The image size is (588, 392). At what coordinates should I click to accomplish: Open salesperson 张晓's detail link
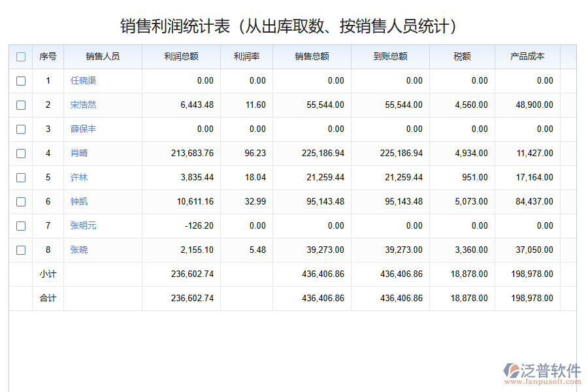click(x=79, y=250)
